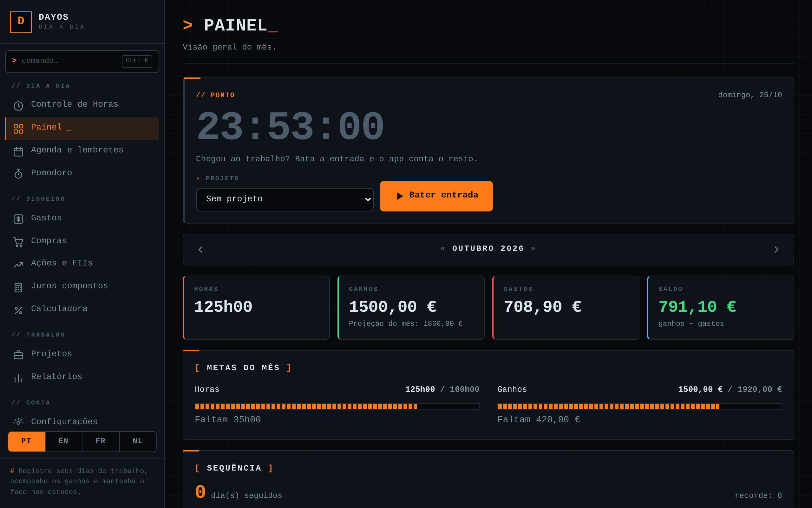Image resolution: width=812 pixels, height=508 pixels.
Task: Click the calculator icon for Juros compostos
Action: 18,288
